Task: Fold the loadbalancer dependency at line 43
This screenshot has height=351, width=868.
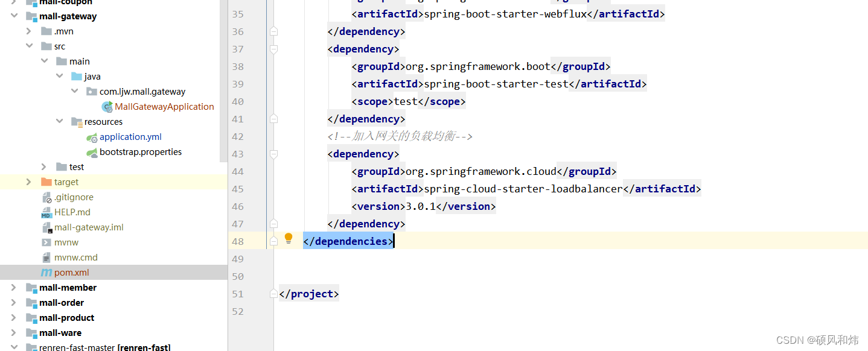Action: 273,154
